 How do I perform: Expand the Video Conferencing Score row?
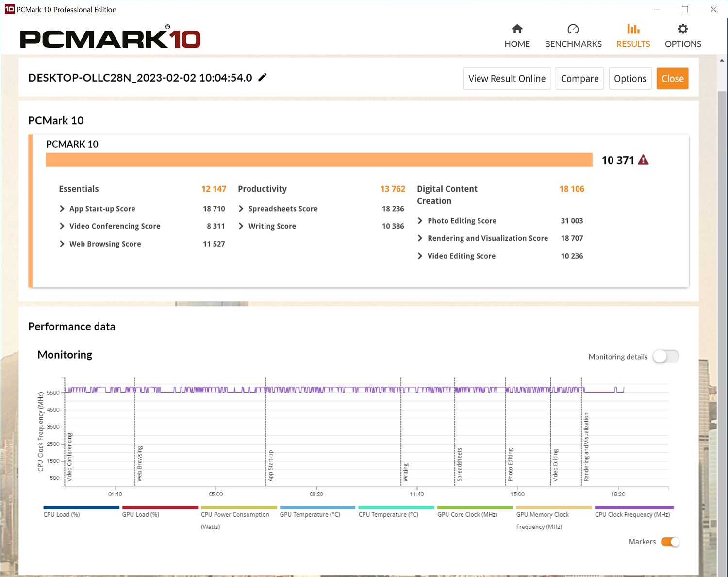click(62, 226)
